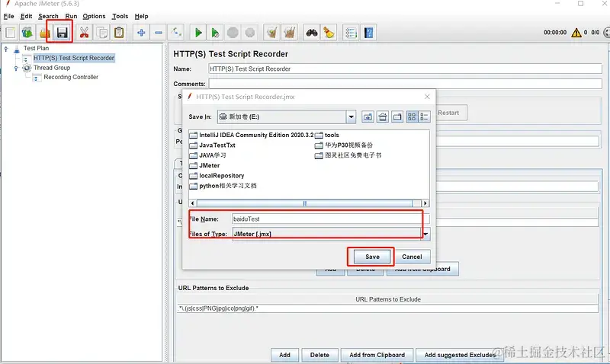
Task: Click the grey Stop icon
Action: 233,33
